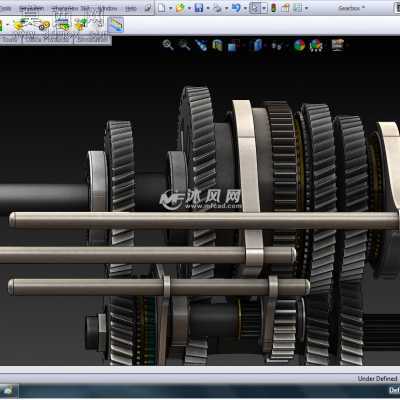Screen dimensions: 400x400
Task: Expand the Select tool dropdown arrow
Action: click(264, 8)
